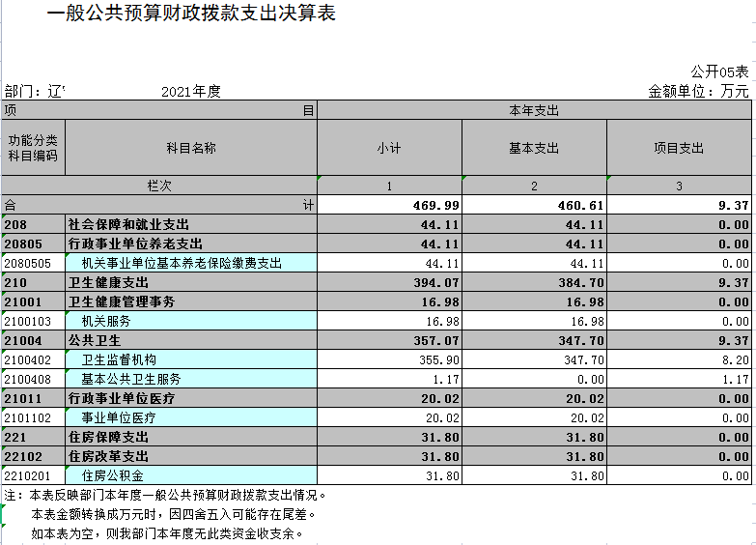The image size is (756, 545).
Task: Select value 355.90 in 卫生监督机构 row
Action: pos(389,359)
